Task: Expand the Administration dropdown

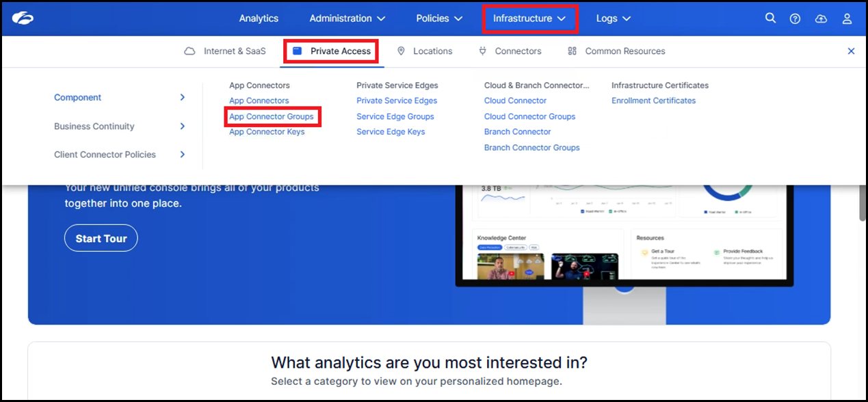Action: (x=347, y=18)
